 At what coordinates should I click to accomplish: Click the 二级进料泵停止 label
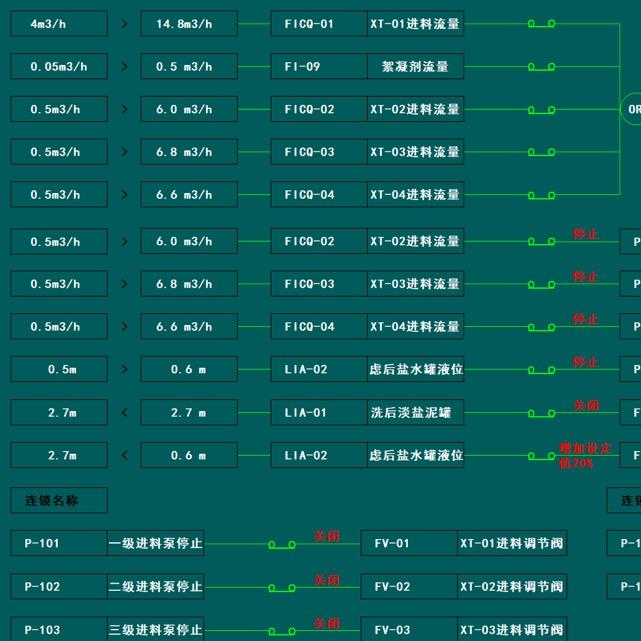155,587
